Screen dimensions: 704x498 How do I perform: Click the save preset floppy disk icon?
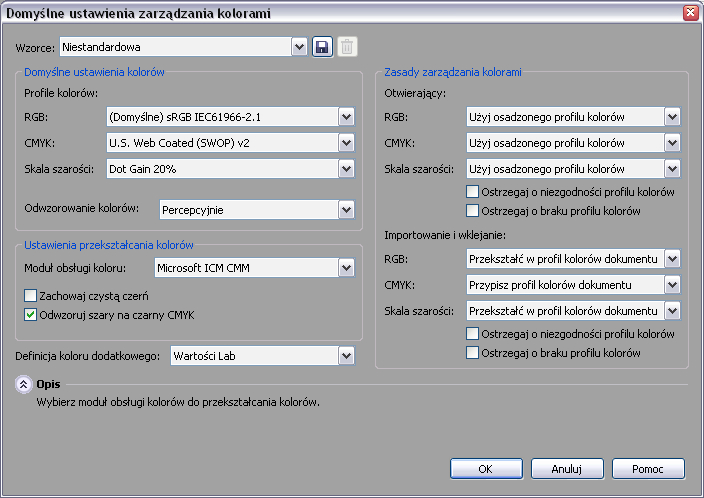tap(322, 46)
